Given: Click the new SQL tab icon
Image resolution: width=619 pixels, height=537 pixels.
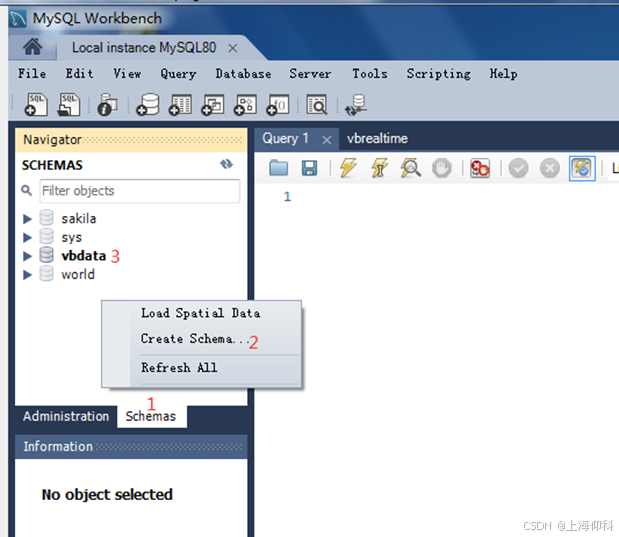Looking at the screenshot, I should click(36, 105).
